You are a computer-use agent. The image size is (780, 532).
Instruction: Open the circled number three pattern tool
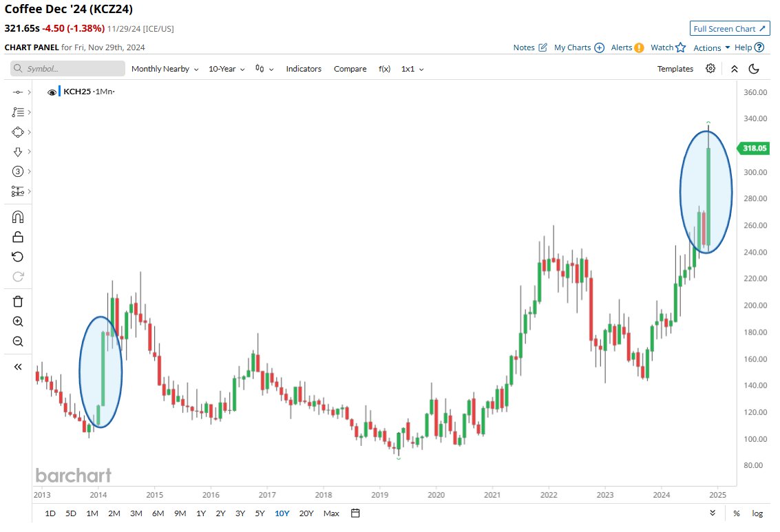(18, 171)
